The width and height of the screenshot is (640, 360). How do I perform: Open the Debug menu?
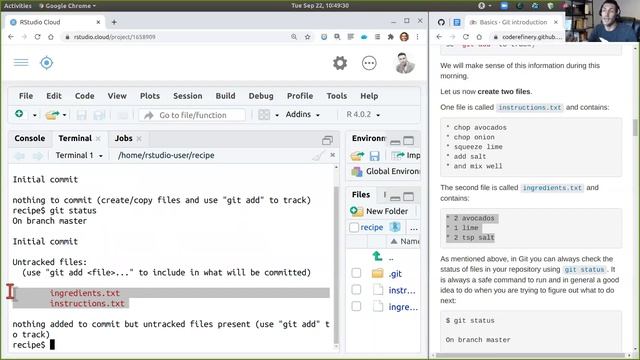pyautogui.click(x=261, y=96)
